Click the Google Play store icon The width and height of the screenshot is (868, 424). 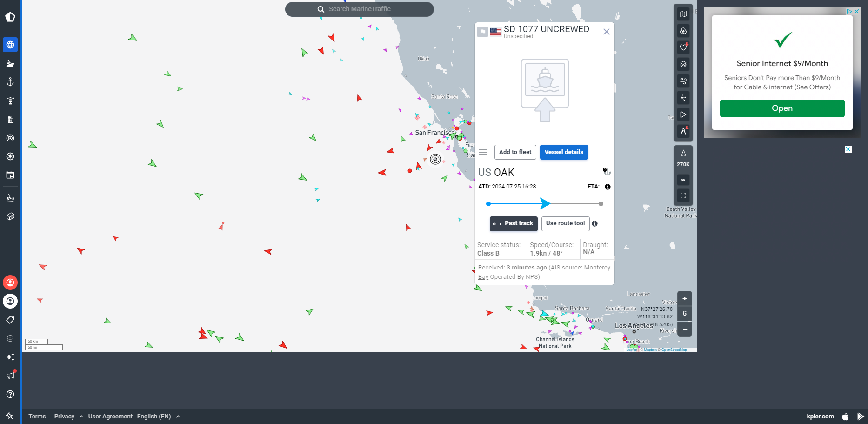[x=861, y=417]
